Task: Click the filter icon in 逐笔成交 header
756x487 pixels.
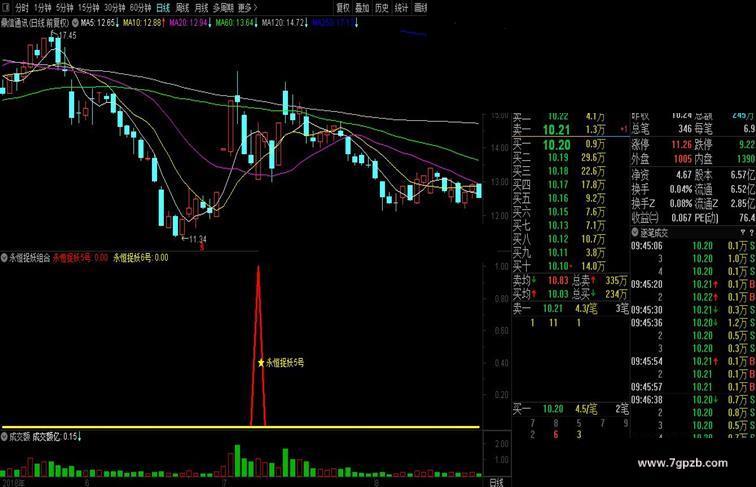Action: click(x=742, y=233)
